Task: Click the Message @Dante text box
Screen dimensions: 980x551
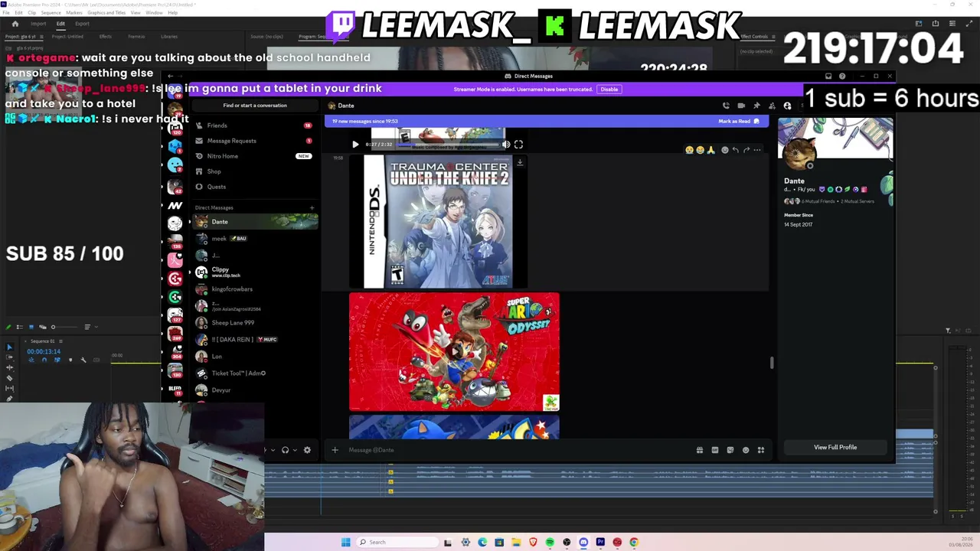Action: coord(517,450)
